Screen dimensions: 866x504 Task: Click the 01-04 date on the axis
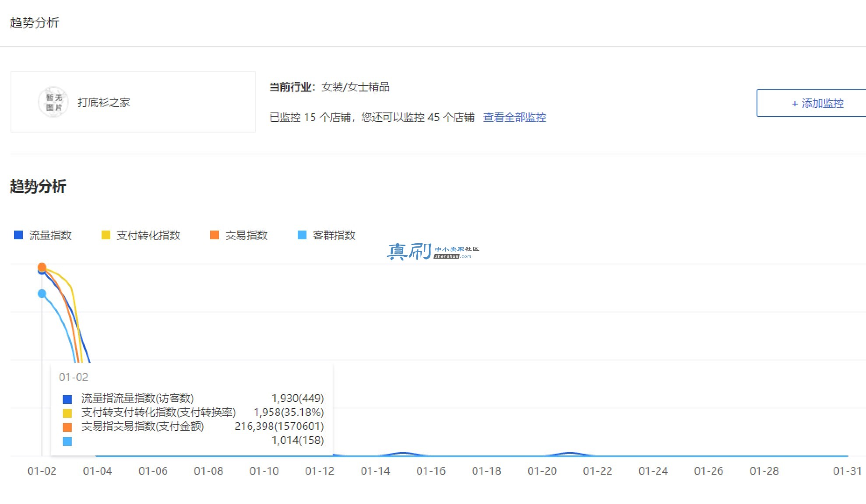click(x=98, y=471)
